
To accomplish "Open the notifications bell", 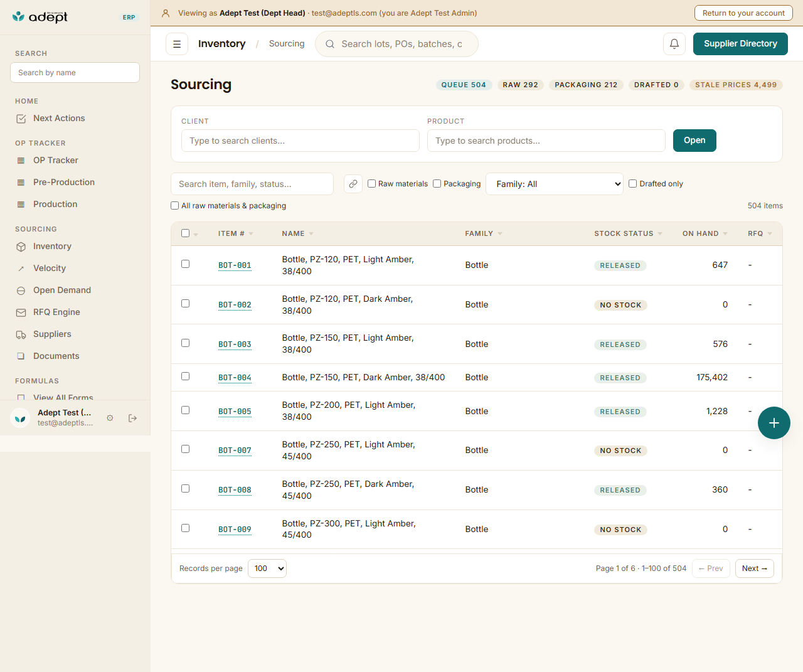I will click(674, 44).
